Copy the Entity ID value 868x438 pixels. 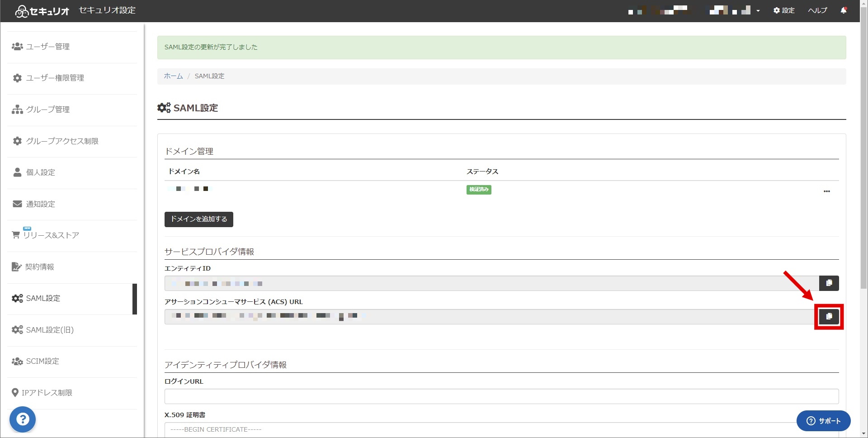point(829,283)
